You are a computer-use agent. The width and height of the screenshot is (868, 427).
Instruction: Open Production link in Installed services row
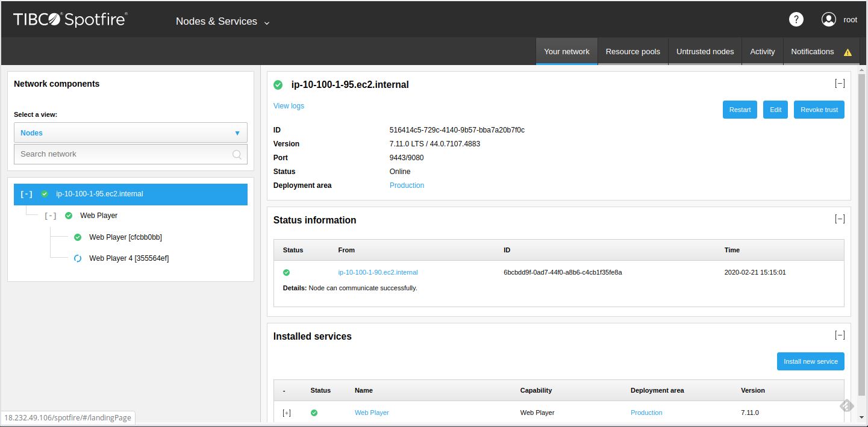point(646,413)
